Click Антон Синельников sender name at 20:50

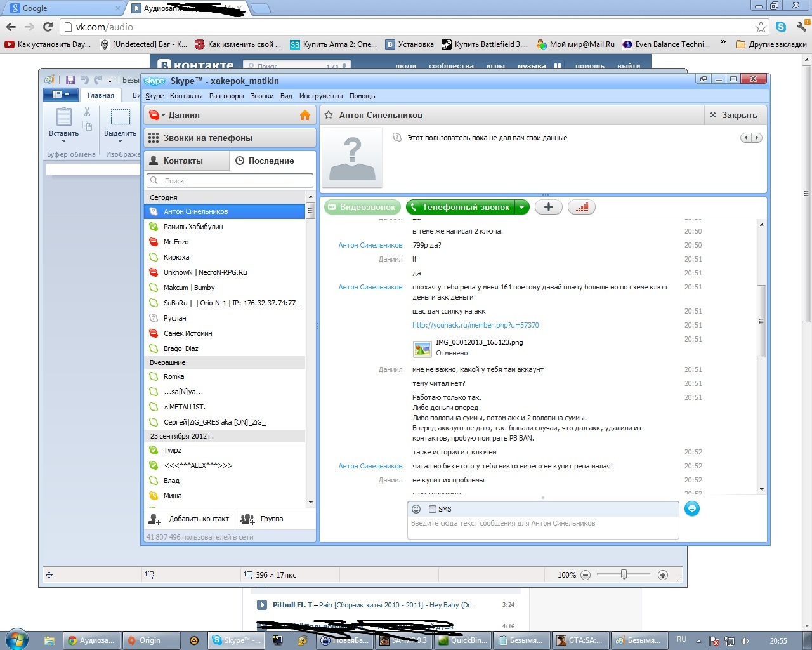pyautogui.click(x=370, y=245)
